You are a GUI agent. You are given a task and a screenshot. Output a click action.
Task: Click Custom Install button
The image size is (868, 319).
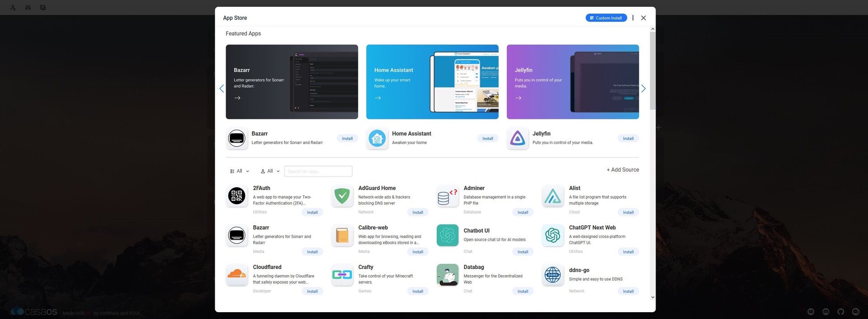click(x=606, y=18)
